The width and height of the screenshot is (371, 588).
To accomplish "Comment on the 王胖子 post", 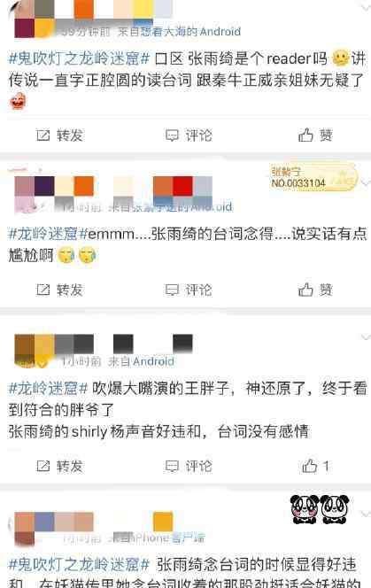I will [189, 466].
